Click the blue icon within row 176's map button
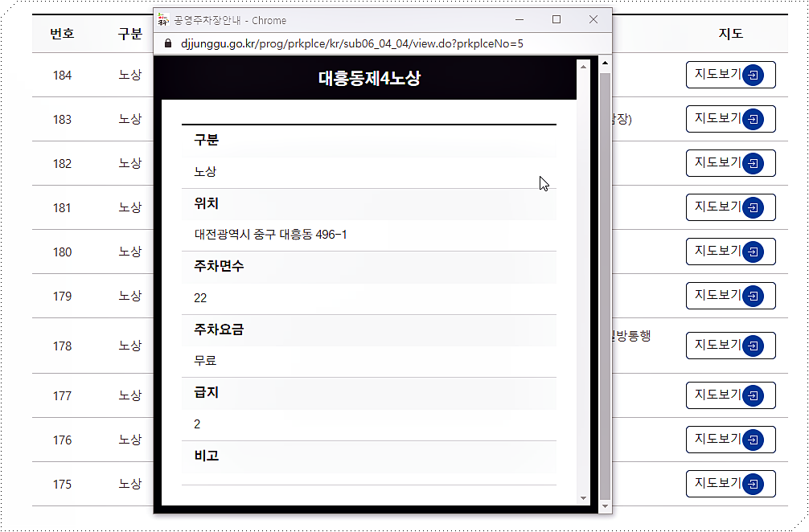 pyautogui.click(x=753, y=439)
